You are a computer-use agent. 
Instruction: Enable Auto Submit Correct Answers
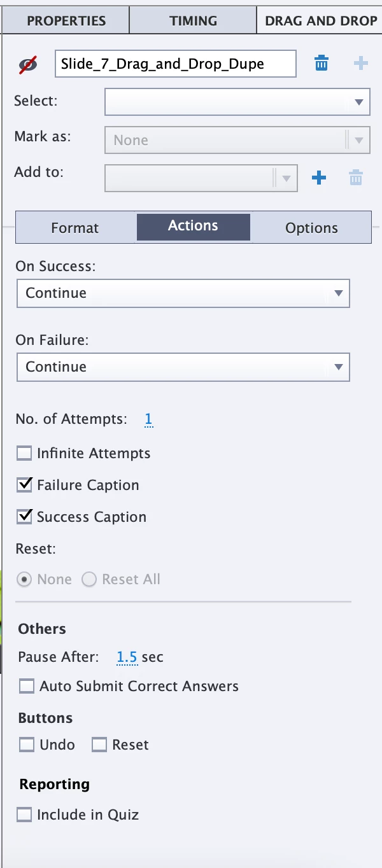click(27, 687)
